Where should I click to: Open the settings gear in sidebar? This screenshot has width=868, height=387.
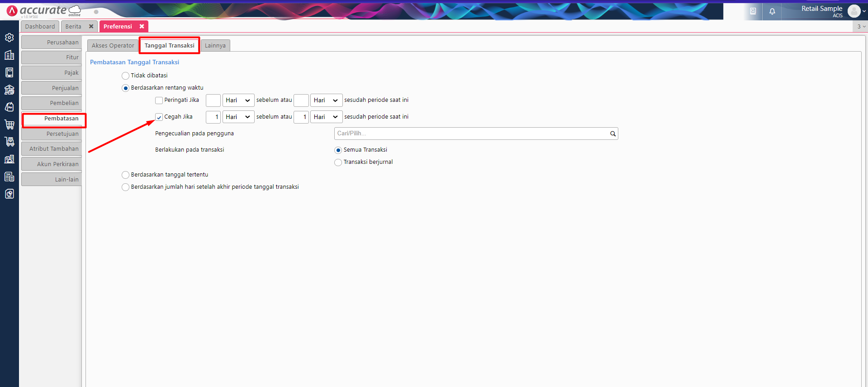click(x=9, y=38)
